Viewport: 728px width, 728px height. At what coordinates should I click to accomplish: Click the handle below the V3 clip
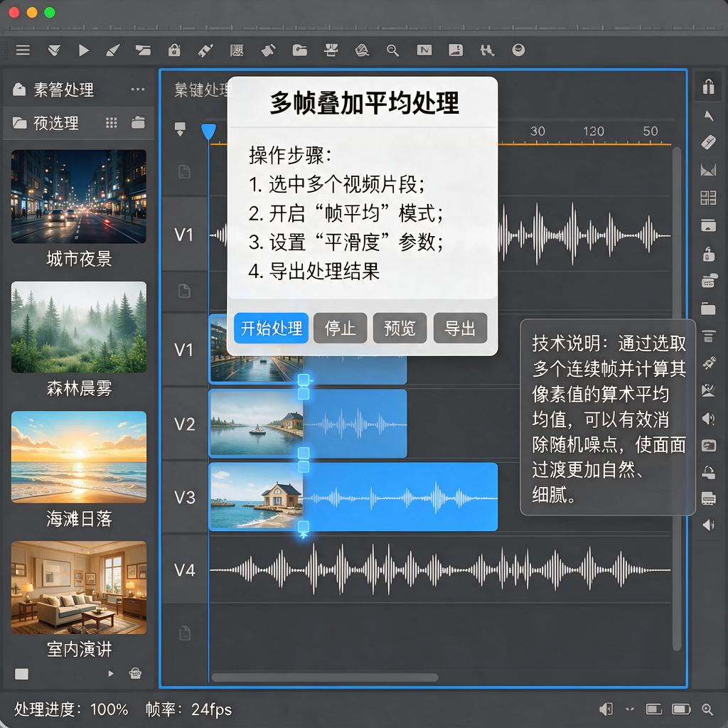click(x=303, y=527)
